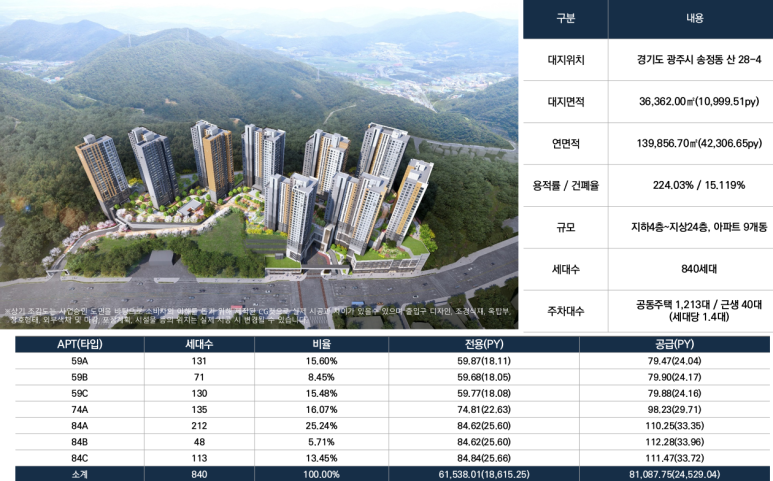This screenshot has width=773, height=481.
Task: Select ratio 25.24% for 84A
Action: click(321, 426)
